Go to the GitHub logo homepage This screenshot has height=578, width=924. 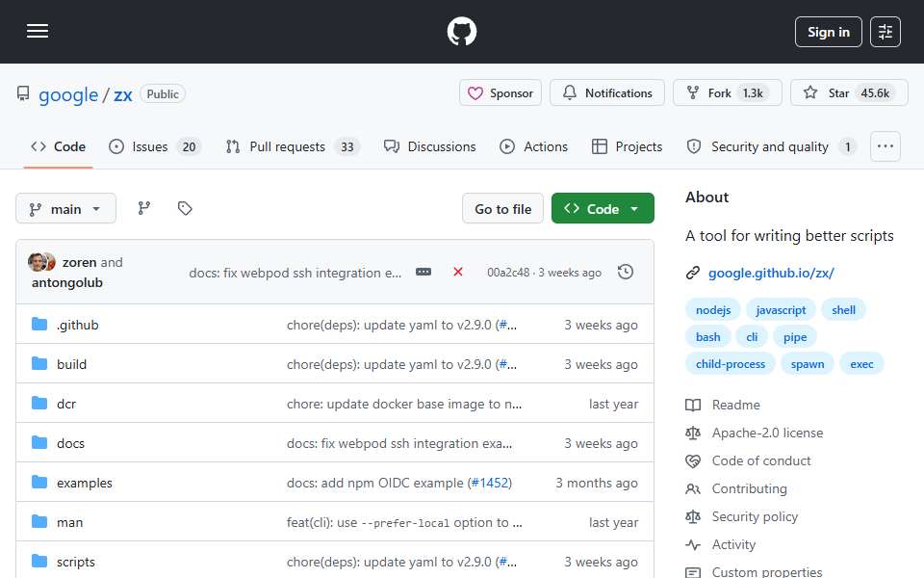coord(461,31)
